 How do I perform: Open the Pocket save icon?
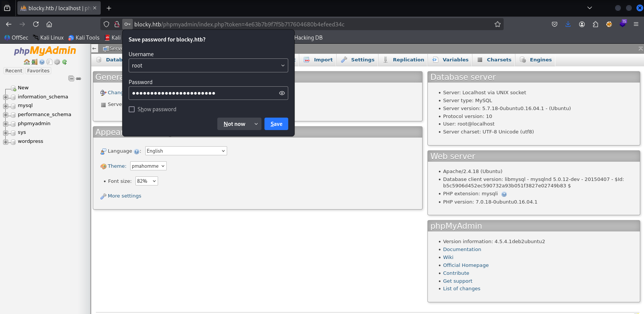[x=555, y=24]
